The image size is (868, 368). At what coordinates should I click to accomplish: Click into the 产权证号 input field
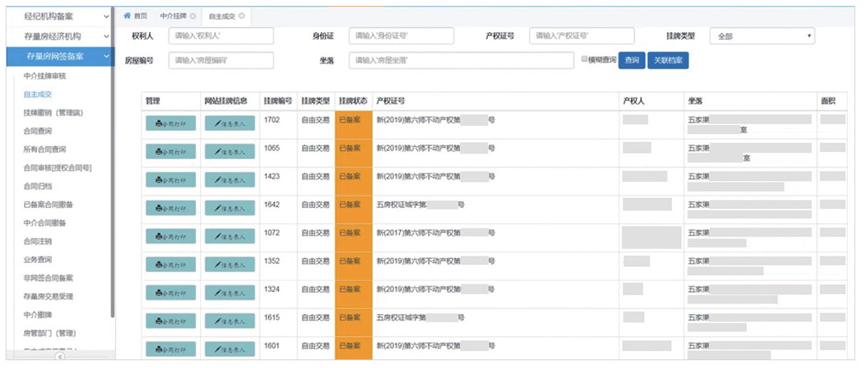[x=582, y=36]
